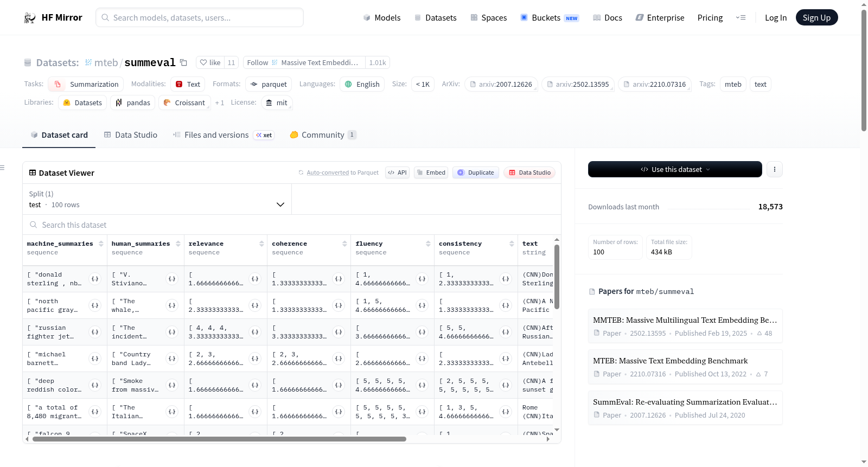Viewport: 868px width, 467px height.
Task: Sort by the coherence column
Action: [x=344, y=244]
